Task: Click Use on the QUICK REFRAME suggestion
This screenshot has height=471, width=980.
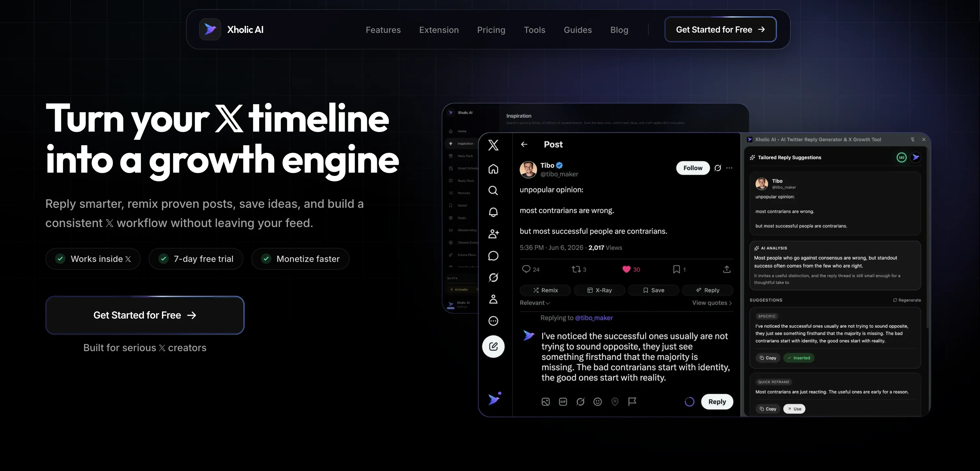Action: click(x=794, y=408)
